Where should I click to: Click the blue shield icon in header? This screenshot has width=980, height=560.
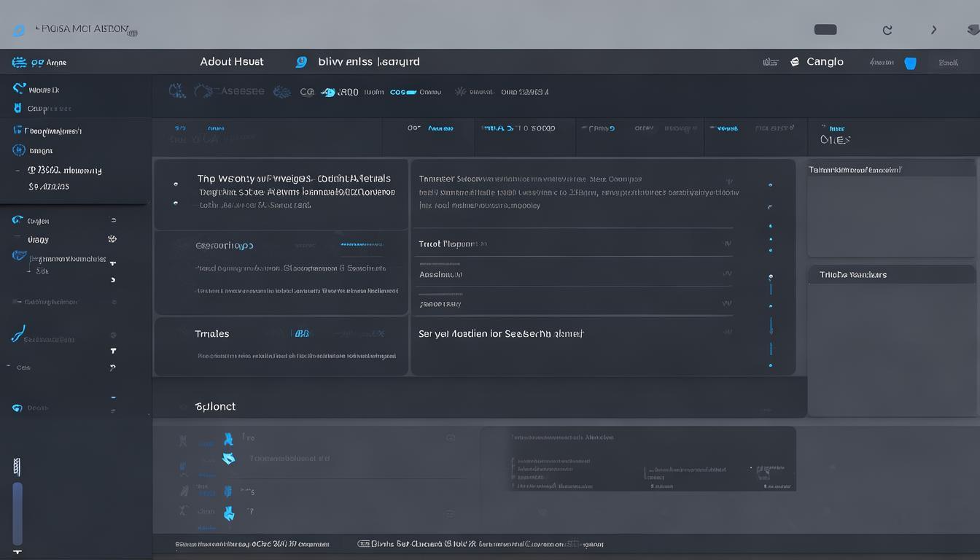click(910, 63)
